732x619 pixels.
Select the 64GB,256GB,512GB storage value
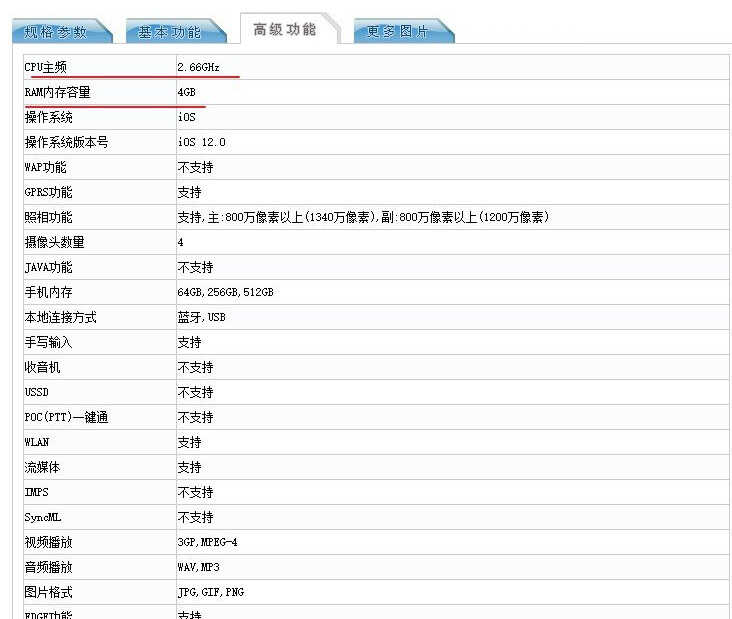tap(225, 292)
